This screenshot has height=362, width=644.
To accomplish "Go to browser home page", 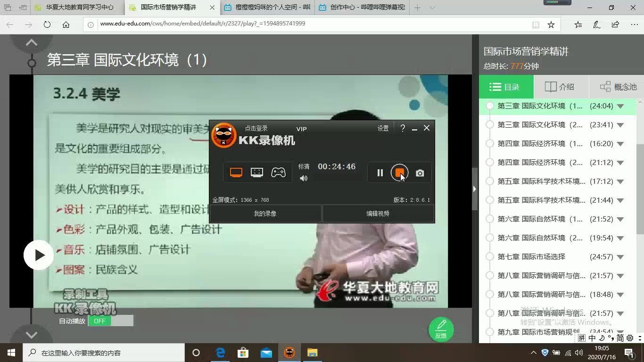I will 66,25.
